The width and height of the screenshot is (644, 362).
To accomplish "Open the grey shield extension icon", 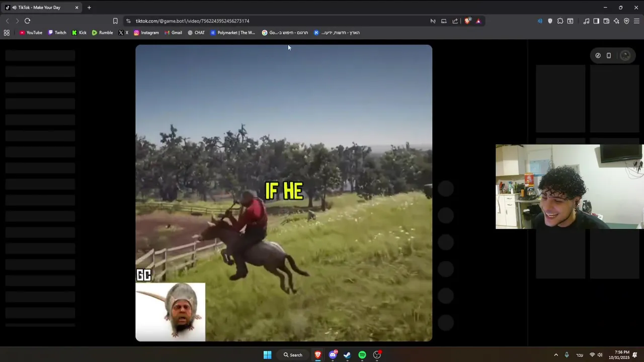I will tap(550, 21).
